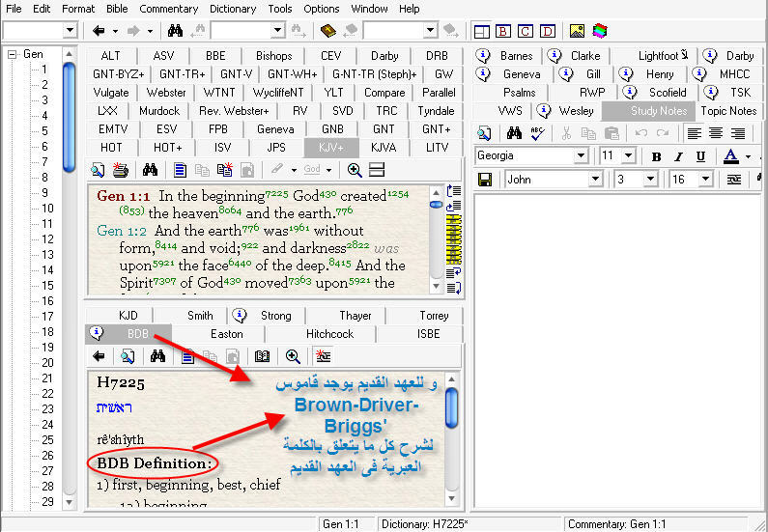768x532 pixels.
Task: Open the God dropdown in Bible toolbar
Action: pyautogui.click(x=328, y=170)
